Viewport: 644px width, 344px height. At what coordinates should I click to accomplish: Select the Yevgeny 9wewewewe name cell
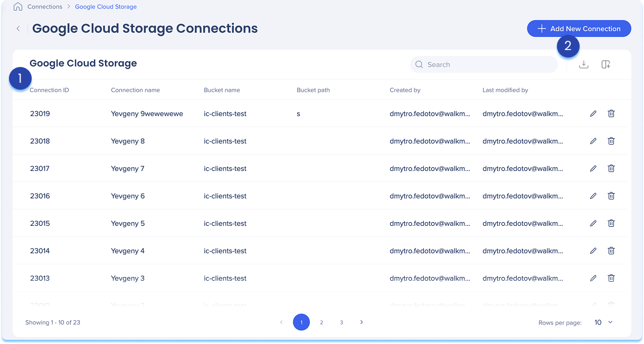pos(147,113)
